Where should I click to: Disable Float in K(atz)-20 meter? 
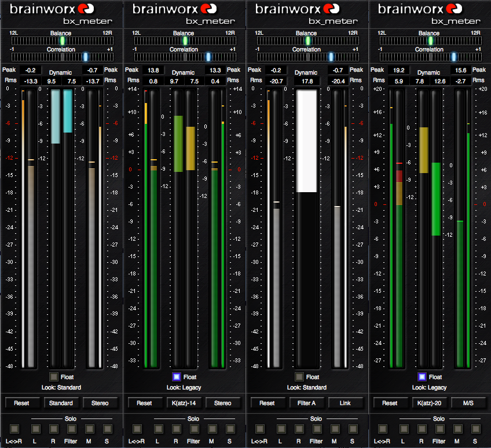422,377
